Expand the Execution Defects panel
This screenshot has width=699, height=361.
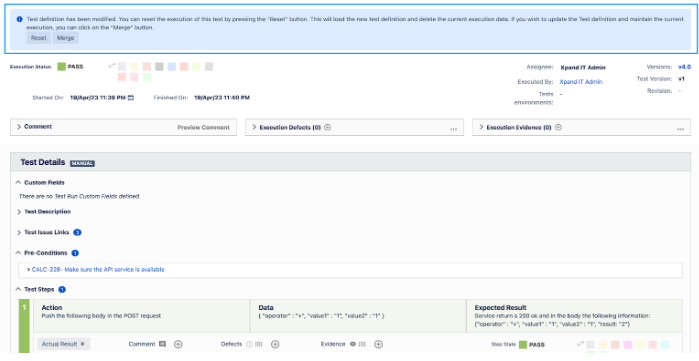click(x=254, y=127)
